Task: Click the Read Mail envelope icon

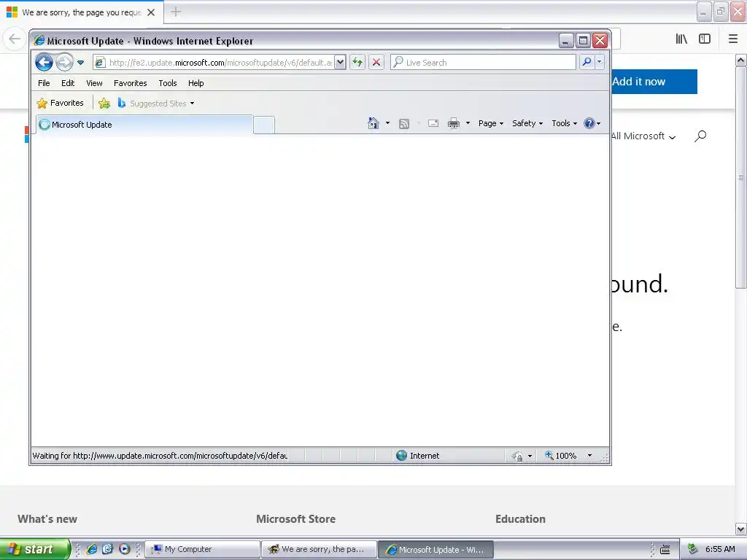Action: tap(433, 124)
